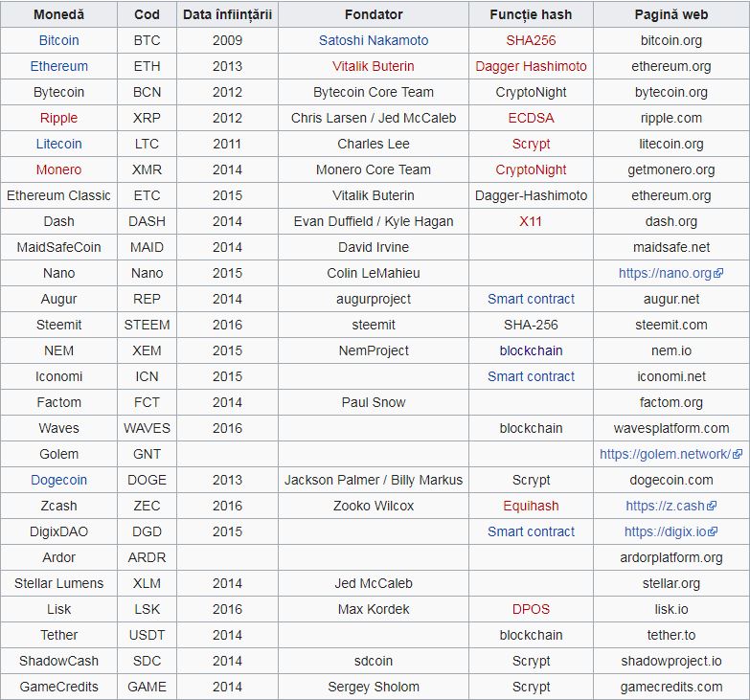This screenshot has width=750, height=700.
Task: Click the X11 link in Dash row
Action: 531,222
